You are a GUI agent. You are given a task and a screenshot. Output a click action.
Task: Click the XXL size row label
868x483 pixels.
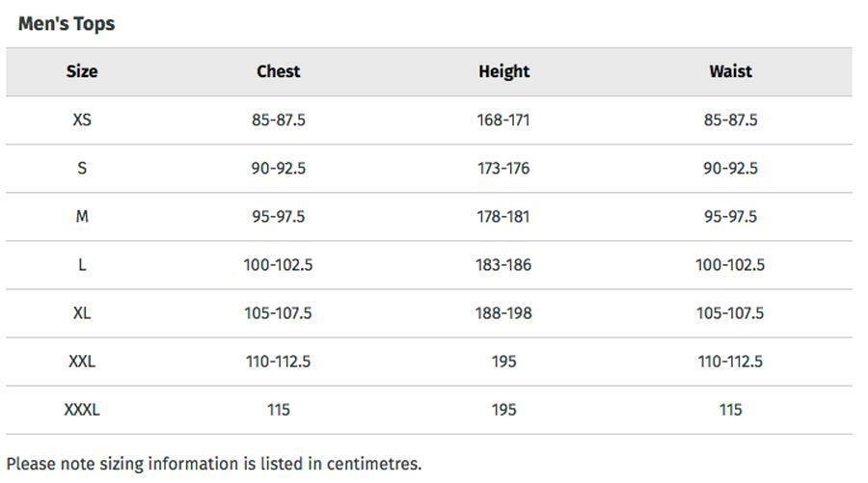tap(82, 362)
